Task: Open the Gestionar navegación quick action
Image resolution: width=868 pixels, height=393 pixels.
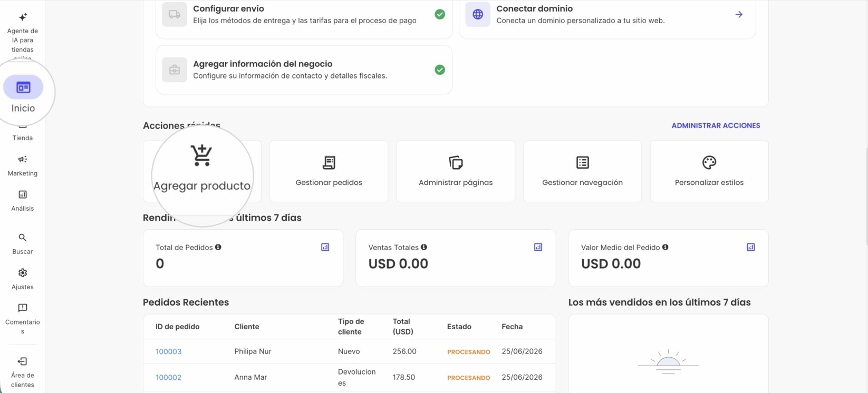Action: 582,171
